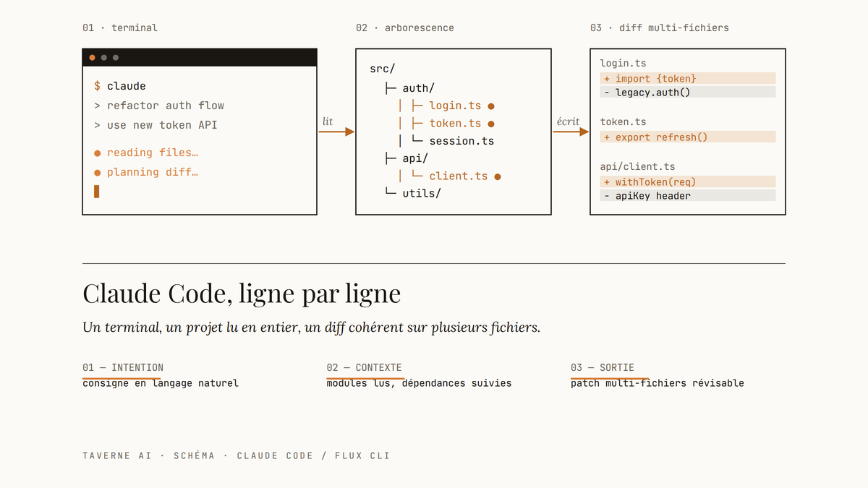Click the 'lit' arrow label
The width and height of the screenshot is (868, 488).
pos(328,121)
